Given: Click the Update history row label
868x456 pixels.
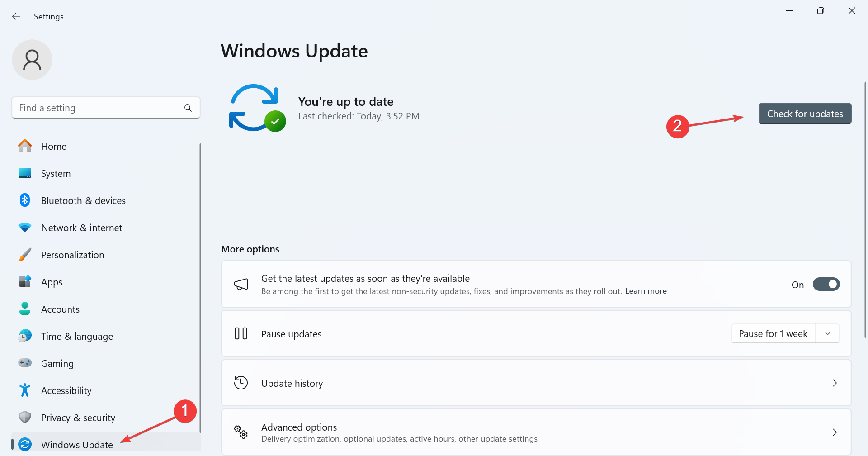Looking at the screenshot, I should 292,384.
